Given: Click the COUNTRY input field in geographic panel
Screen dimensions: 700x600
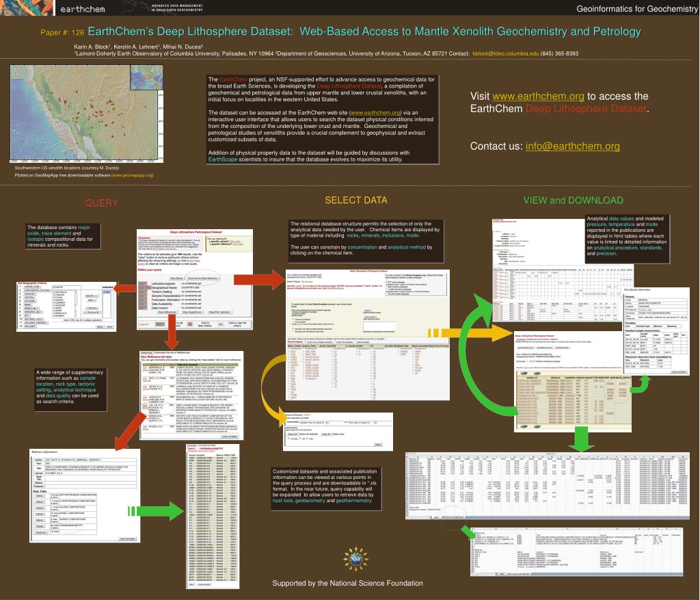Looking at the screenshot, I should click(x=66, y=287).
